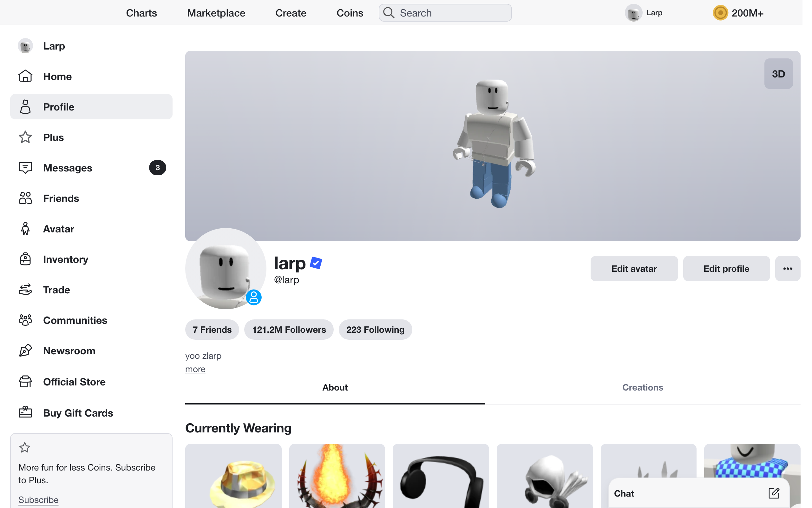
Task: Switch to the Creations tab
Action: click(x=643, y=387)
